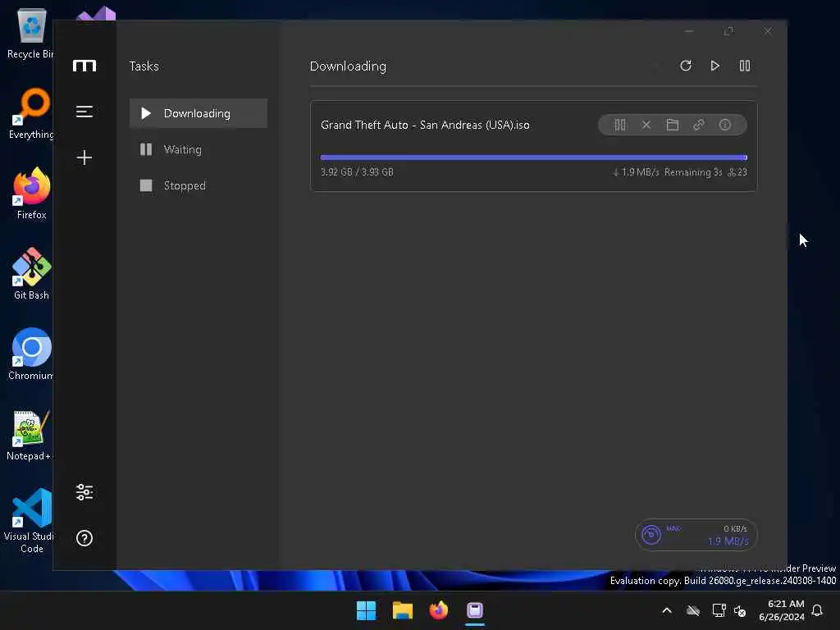This screenshot has width=840, height=630.
Task: Select the Git Bash desktop shortcut
Action: pos(32,274)
